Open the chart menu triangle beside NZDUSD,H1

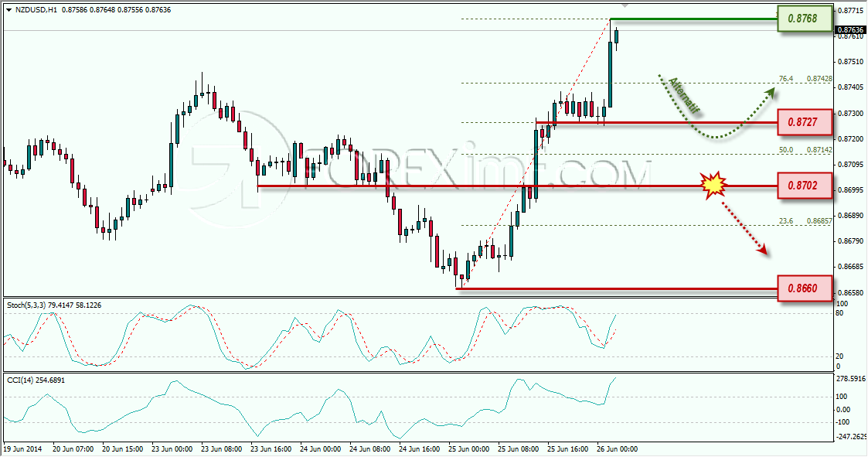9,10
